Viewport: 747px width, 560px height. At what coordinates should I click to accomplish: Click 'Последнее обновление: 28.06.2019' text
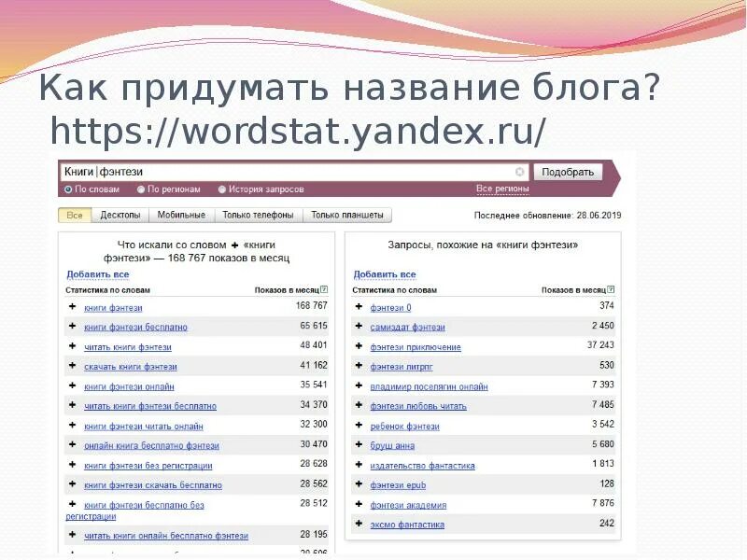548,216
